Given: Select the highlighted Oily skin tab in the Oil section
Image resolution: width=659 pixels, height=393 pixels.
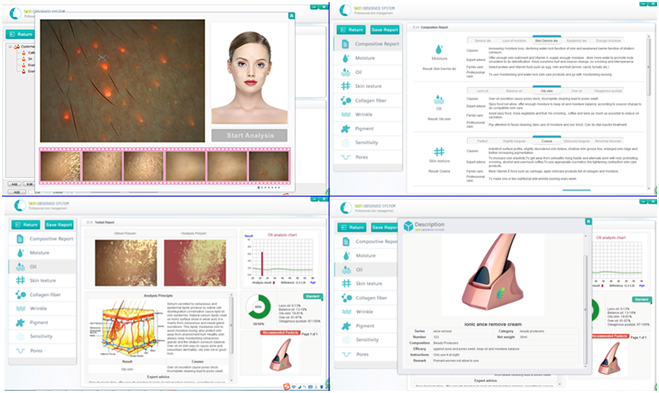Looking at the screenshot, I should (546, 90).
